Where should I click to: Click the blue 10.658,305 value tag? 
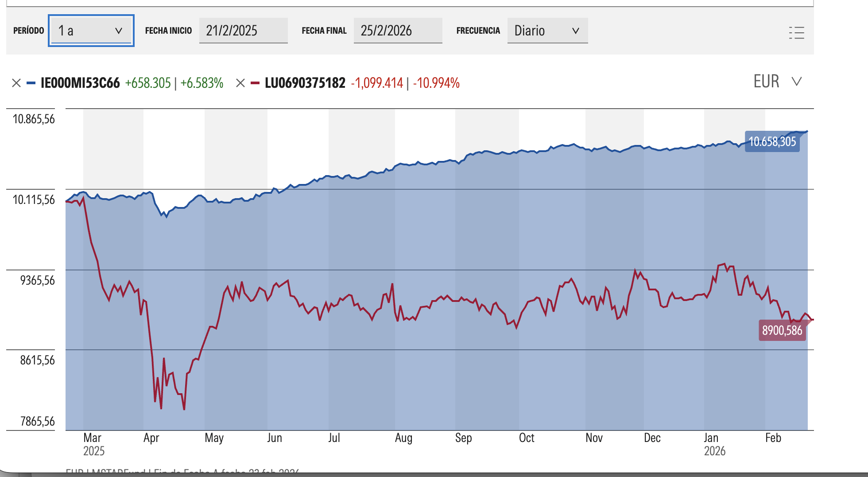(772, 142)
